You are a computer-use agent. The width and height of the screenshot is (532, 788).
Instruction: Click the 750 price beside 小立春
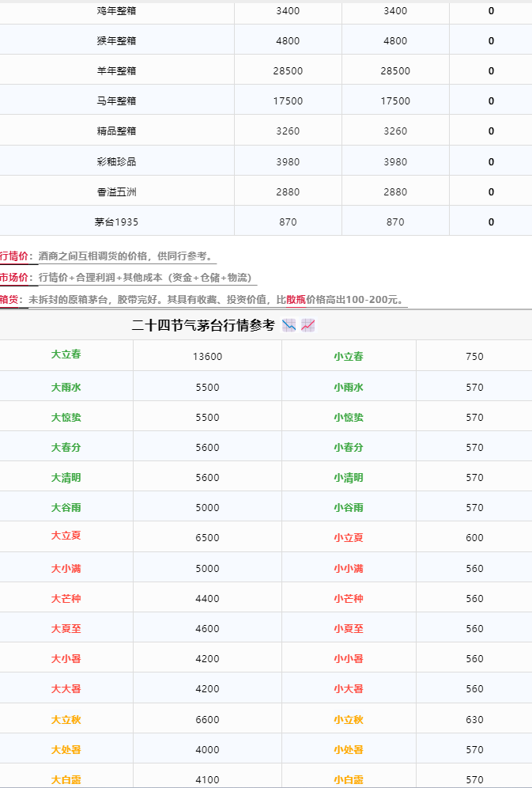(x=474, y=357)
